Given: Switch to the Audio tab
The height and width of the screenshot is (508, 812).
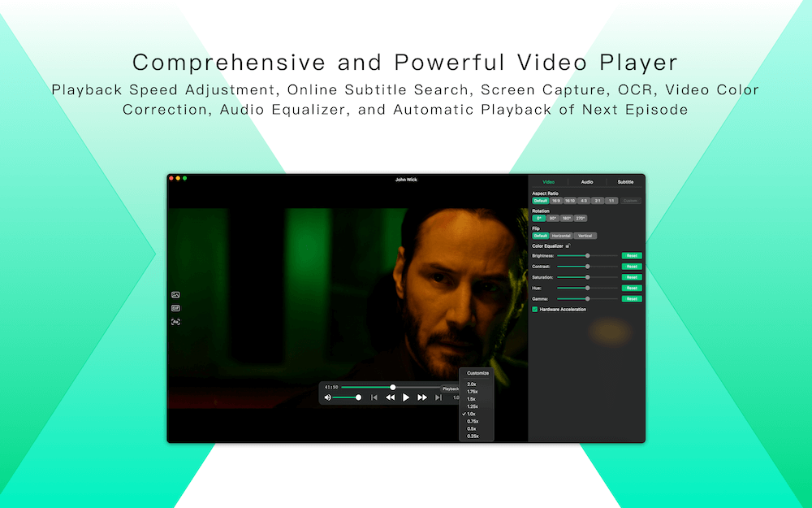Looking at the screenshot, I should click(587, 182).
